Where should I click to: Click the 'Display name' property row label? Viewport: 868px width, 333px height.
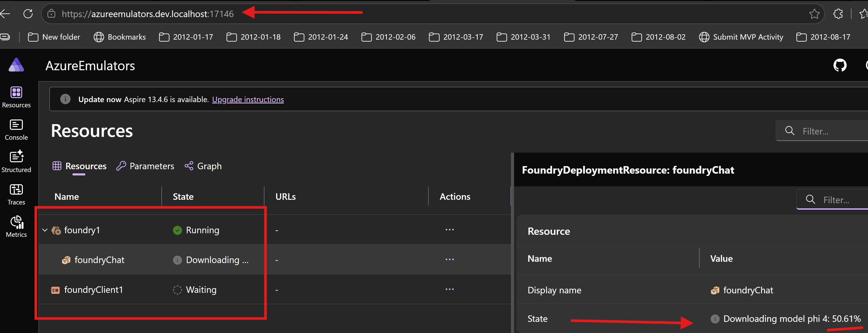pos(554,290)
